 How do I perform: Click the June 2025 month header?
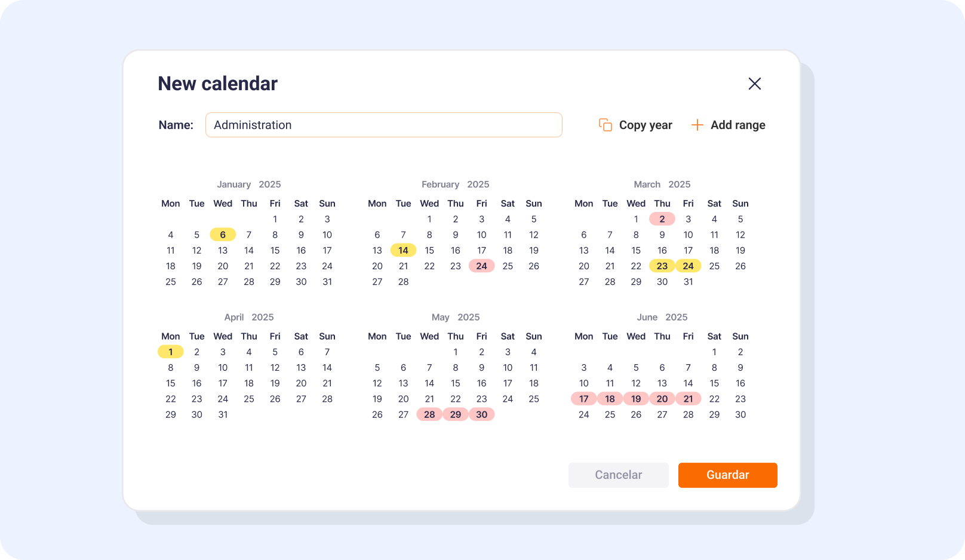pyautogui.click(x=662, y=317)
